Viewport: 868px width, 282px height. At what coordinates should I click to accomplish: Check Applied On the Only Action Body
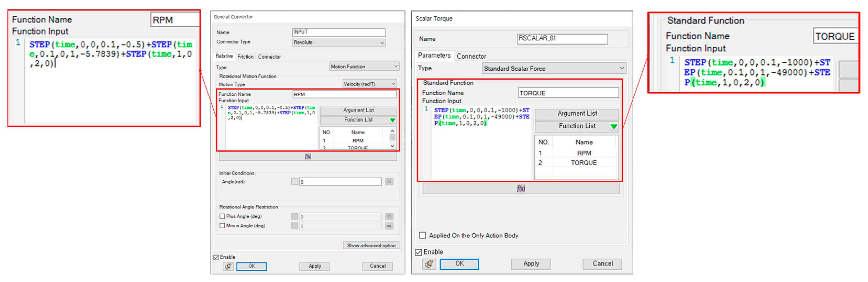pos(422,235)
